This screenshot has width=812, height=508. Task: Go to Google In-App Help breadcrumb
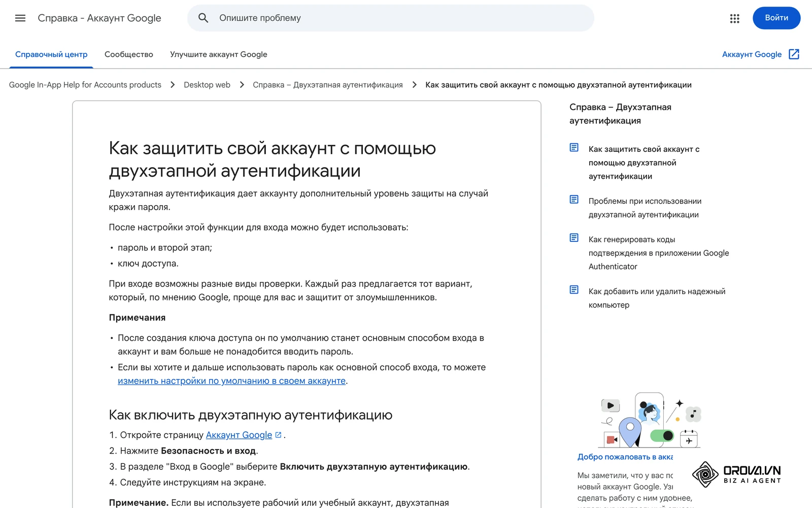[x=85, y=85]
